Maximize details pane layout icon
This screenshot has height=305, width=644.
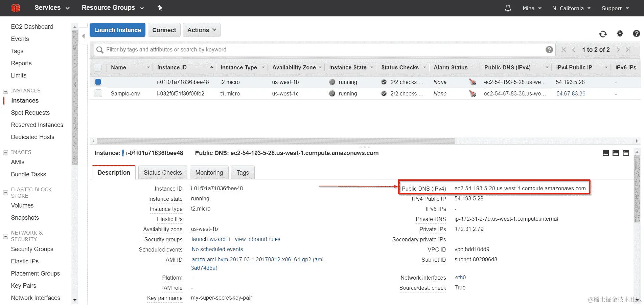(x=626, y=153)
